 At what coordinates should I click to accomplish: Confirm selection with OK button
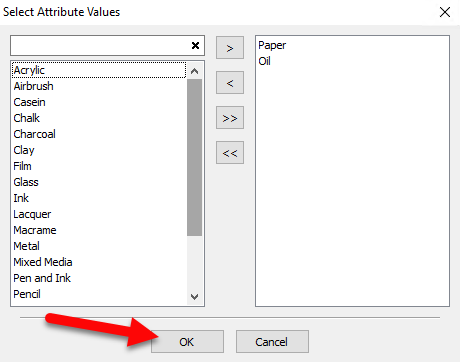(x=187, y=342)
